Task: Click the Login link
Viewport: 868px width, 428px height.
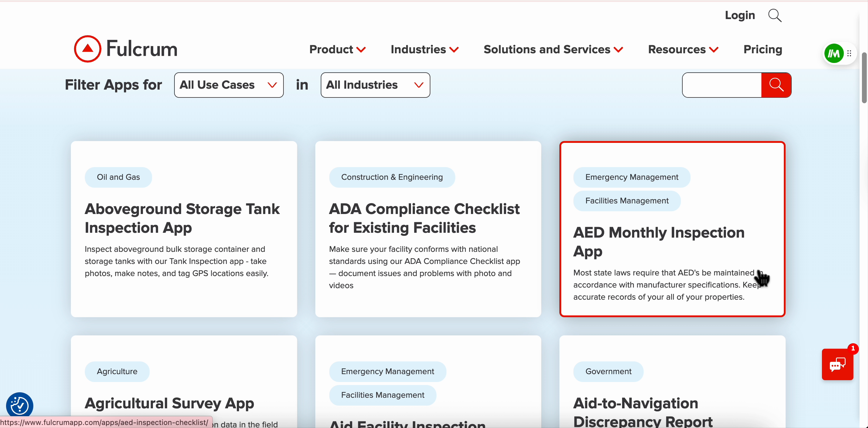Action: [740, 15]
